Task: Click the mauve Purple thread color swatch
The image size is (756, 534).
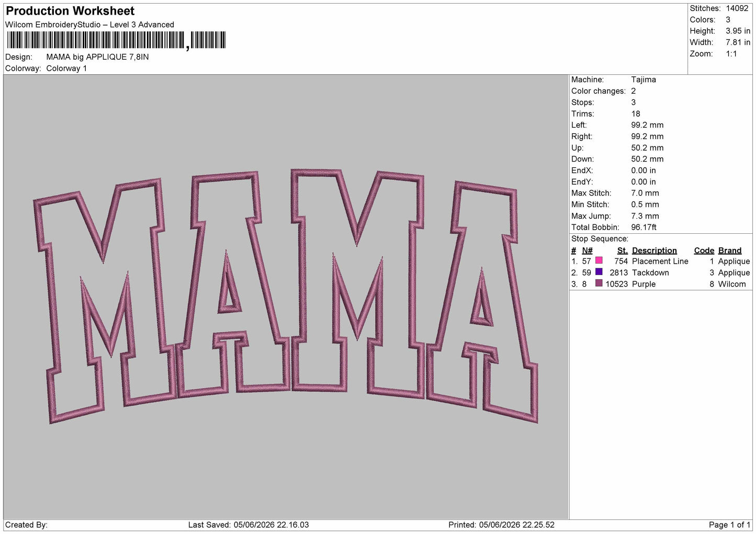Action: (x=599, y=283)
